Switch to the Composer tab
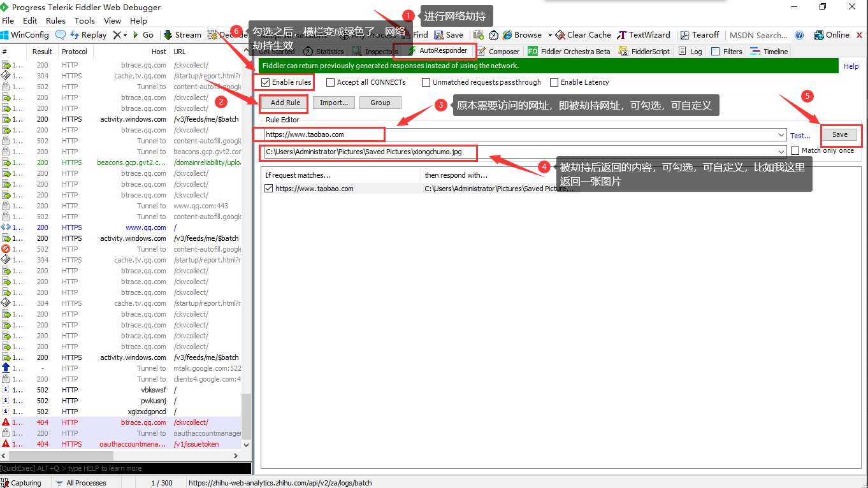 [498, 52]
